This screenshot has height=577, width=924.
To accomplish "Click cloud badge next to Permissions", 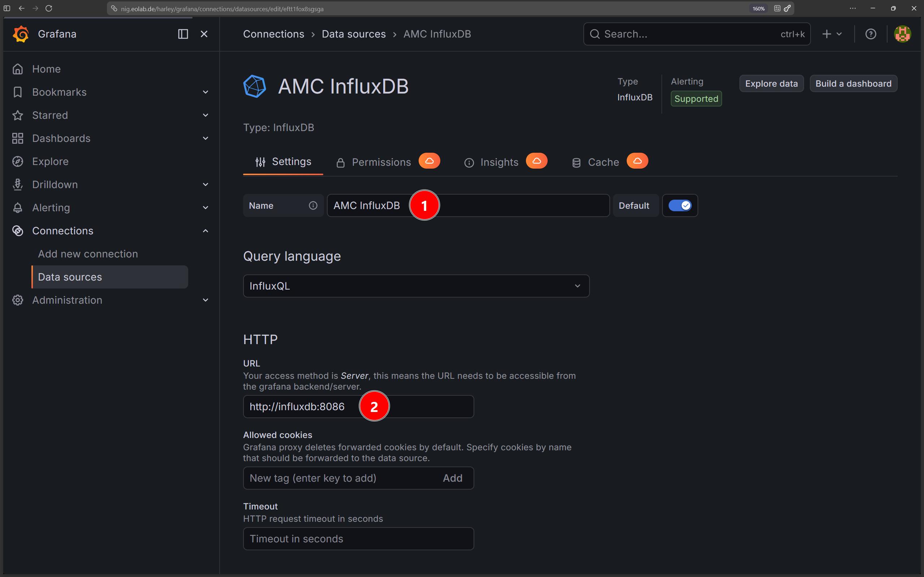I will pos(429,161).
